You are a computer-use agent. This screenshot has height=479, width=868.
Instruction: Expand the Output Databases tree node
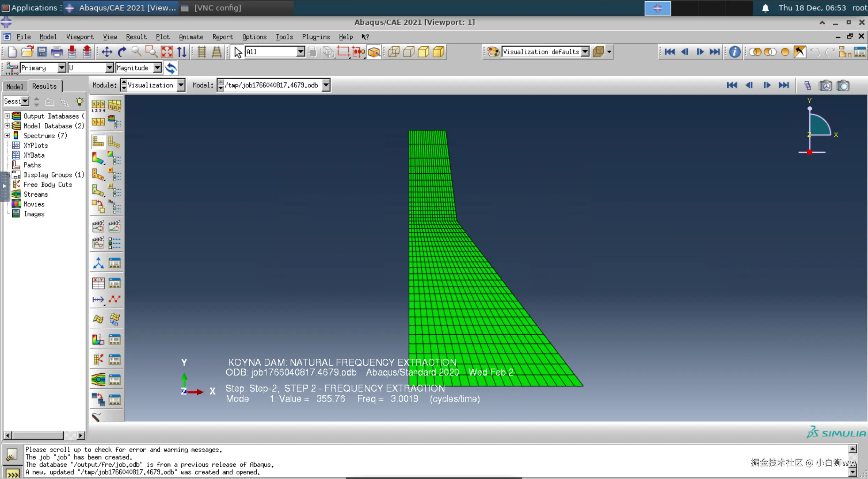coord(7,116)
